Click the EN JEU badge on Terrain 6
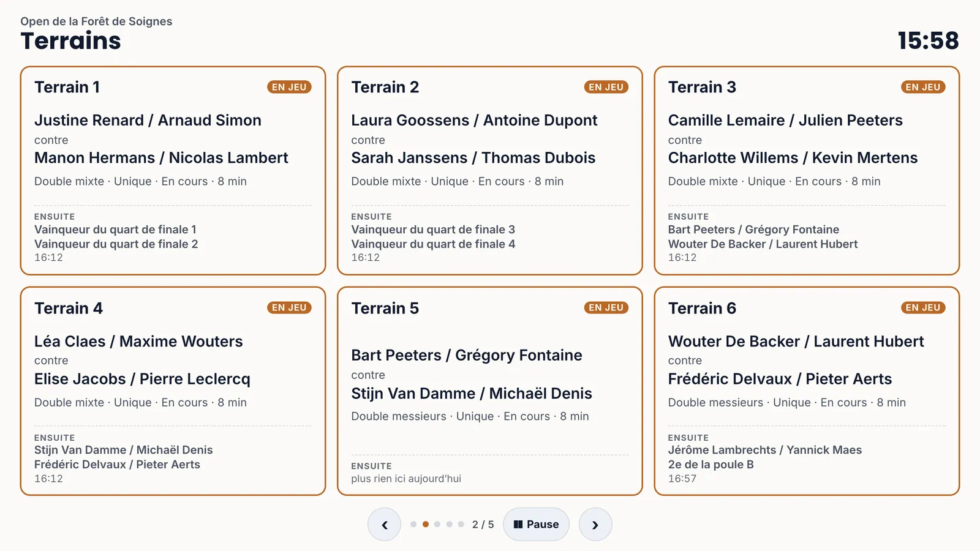Viewport: 980px width, 551px height. pos(923,307)
